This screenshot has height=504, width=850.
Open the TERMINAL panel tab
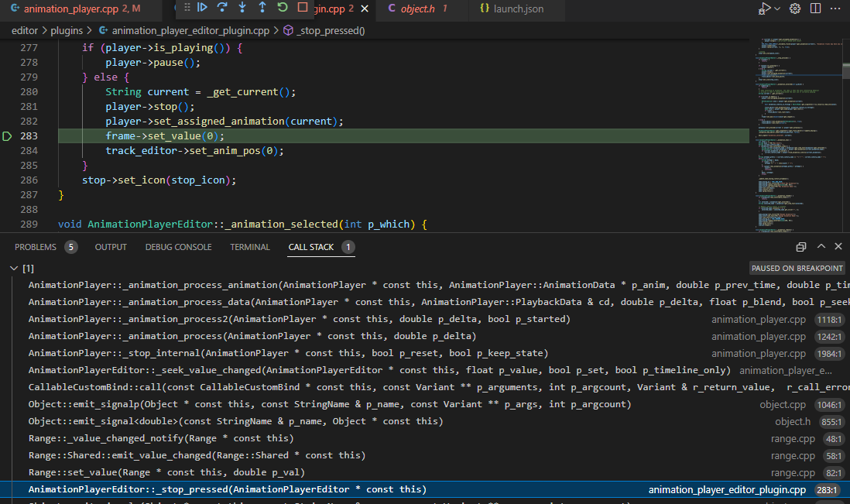[x=250, y=247]
